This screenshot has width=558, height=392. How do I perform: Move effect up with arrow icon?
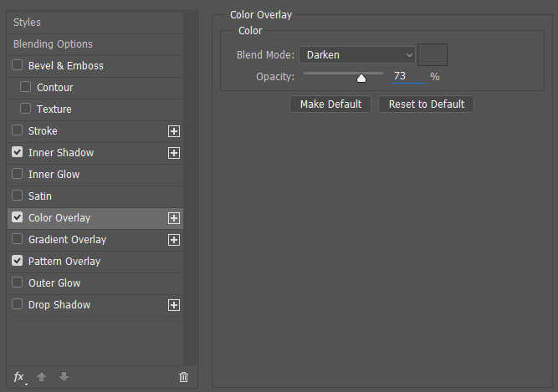tap(41, 377)
